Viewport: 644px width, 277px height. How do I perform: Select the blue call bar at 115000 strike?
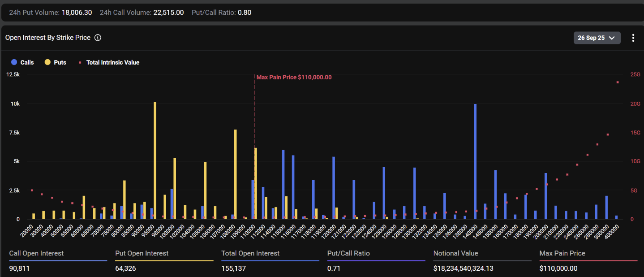[283, 184]
